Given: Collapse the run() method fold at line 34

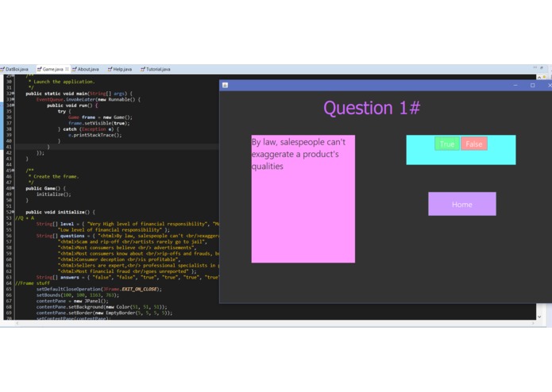Looking at the screenshot, I should pos(13,106).
